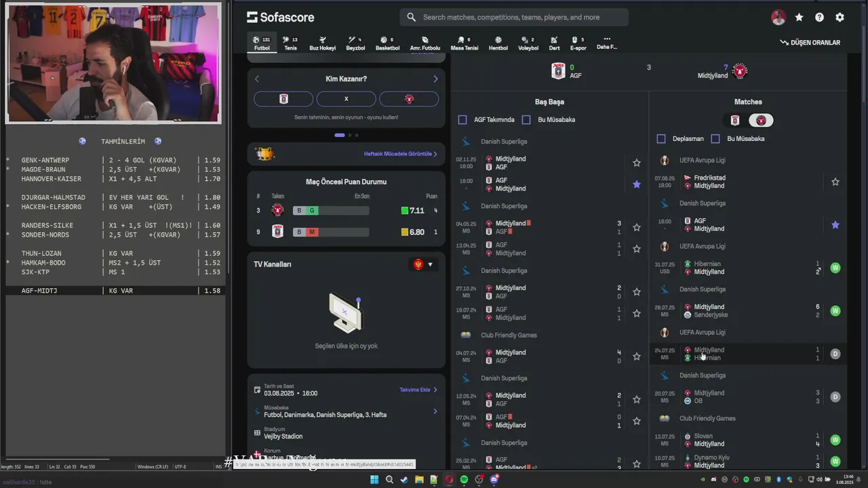Go to previous Kim Kazanır card
The image size is (868, 488).
[x=257, y=79]
